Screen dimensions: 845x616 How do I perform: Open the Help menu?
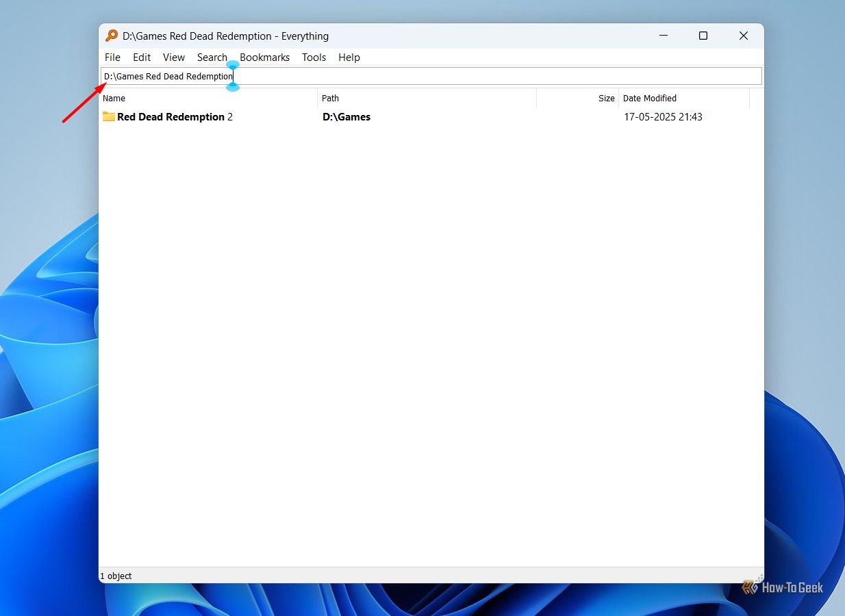tap(349, 57)
